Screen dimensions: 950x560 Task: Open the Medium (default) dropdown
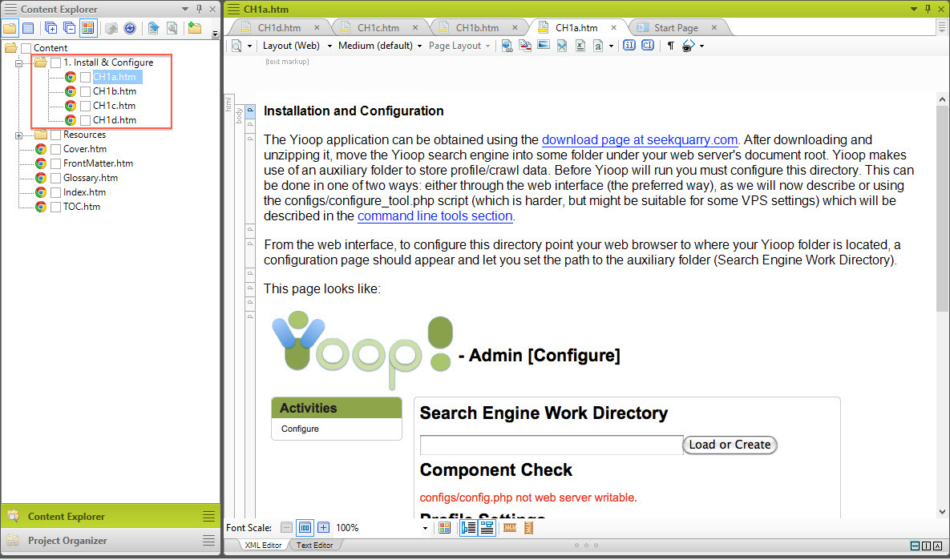380,46
